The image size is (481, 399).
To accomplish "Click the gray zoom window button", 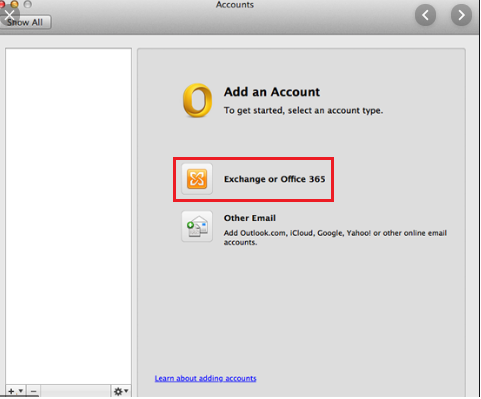I will point(28,4).
